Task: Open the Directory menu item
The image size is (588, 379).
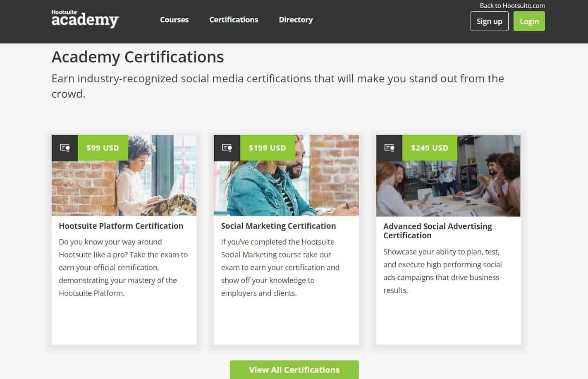Action: pos(296,19)
